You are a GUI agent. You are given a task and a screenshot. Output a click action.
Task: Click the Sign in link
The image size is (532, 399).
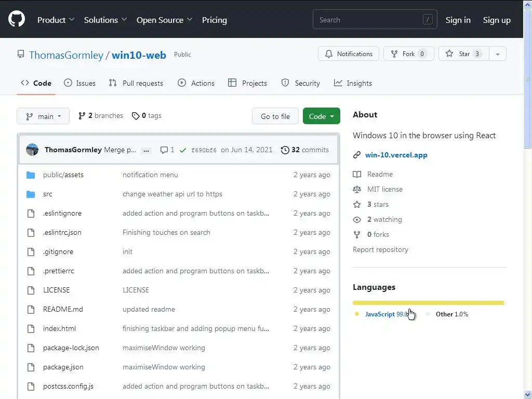(458, 20)
